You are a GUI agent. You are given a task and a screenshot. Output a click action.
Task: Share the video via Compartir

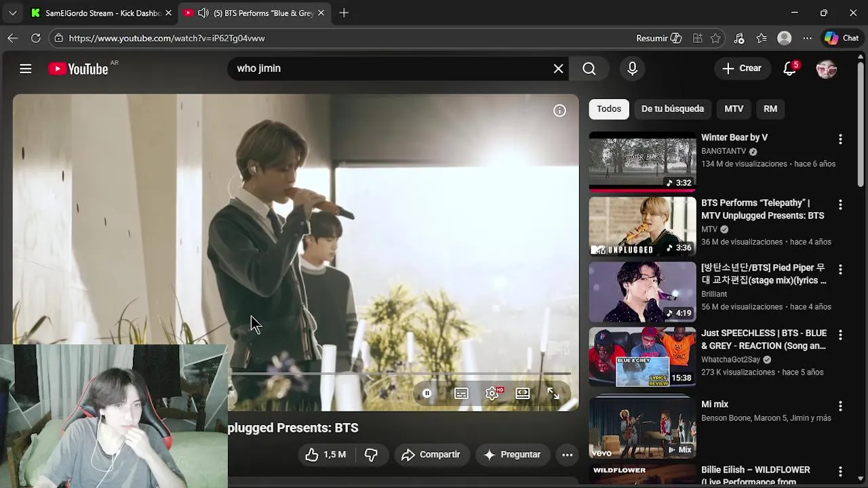tap(431, 455)
